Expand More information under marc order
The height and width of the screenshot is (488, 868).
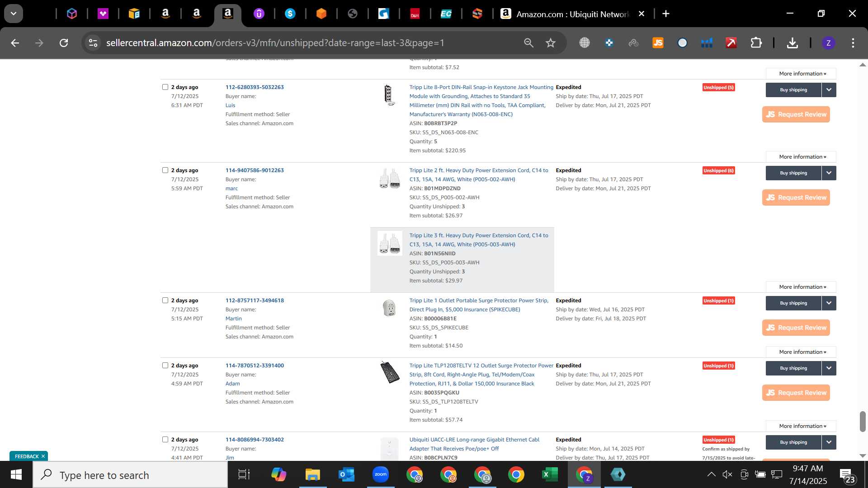(801, 287)
